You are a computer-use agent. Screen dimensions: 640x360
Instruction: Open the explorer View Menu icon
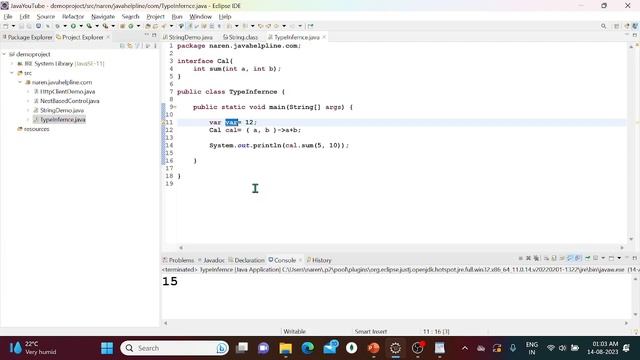155,46
